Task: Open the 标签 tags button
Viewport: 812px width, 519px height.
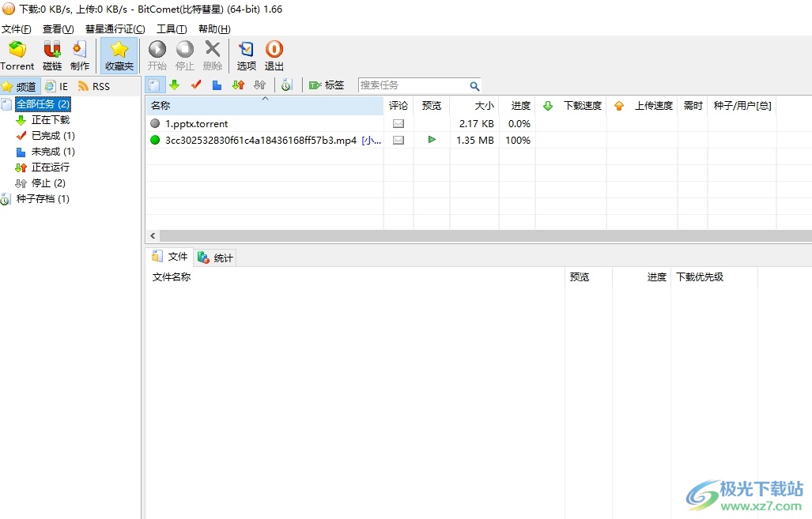Action: pos(327,85)
